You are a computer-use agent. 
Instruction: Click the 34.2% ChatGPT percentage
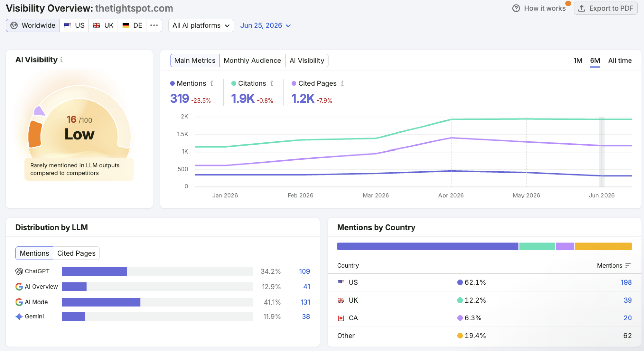pyautogui.click(x=271, y=271)
